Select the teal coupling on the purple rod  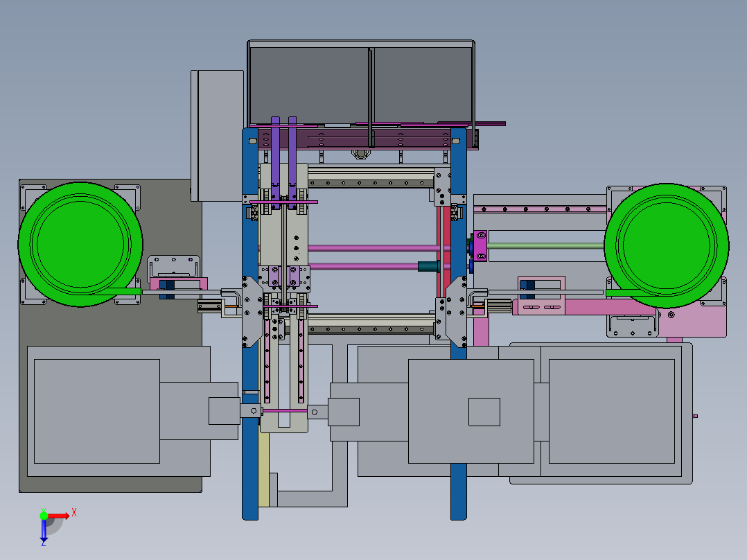(x=429, y=266)
